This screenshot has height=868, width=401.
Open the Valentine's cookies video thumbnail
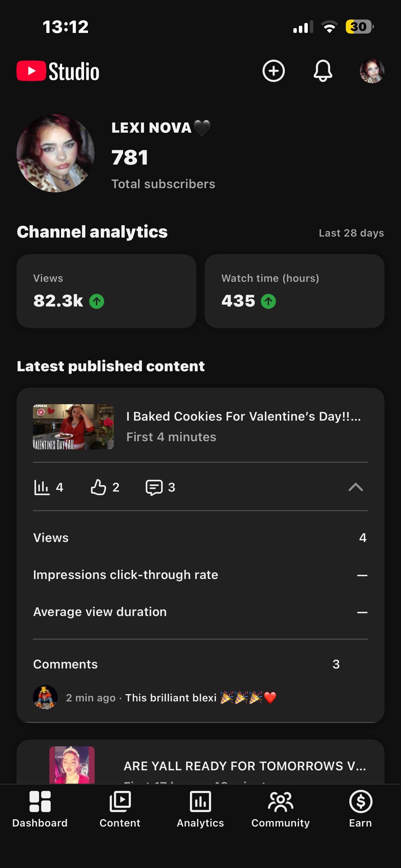73,427
